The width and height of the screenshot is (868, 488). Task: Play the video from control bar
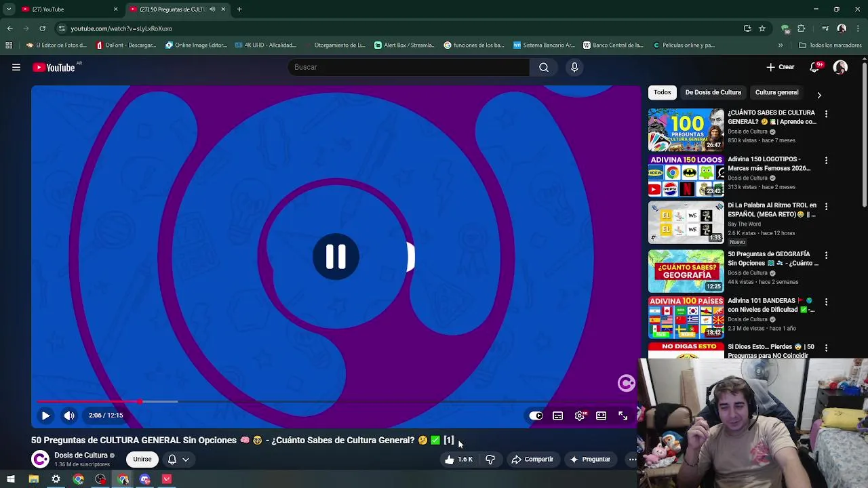[45, 415]
